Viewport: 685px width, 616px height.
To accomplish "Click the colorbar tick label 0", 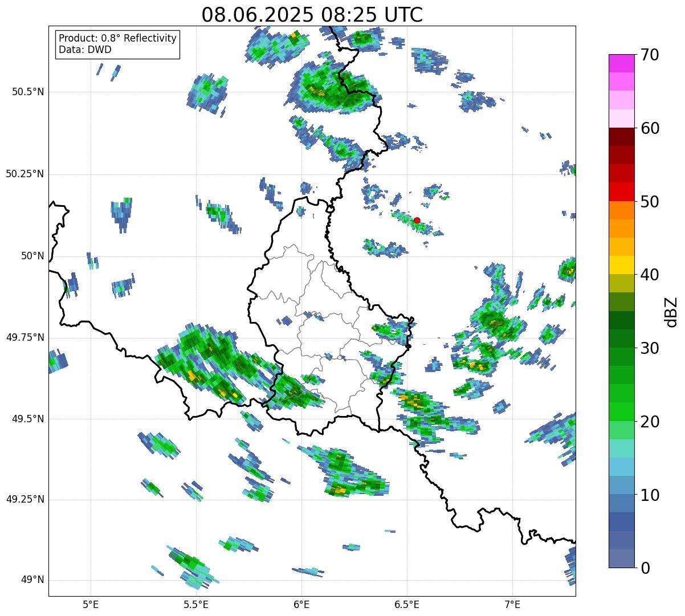I will coord(645,568).
